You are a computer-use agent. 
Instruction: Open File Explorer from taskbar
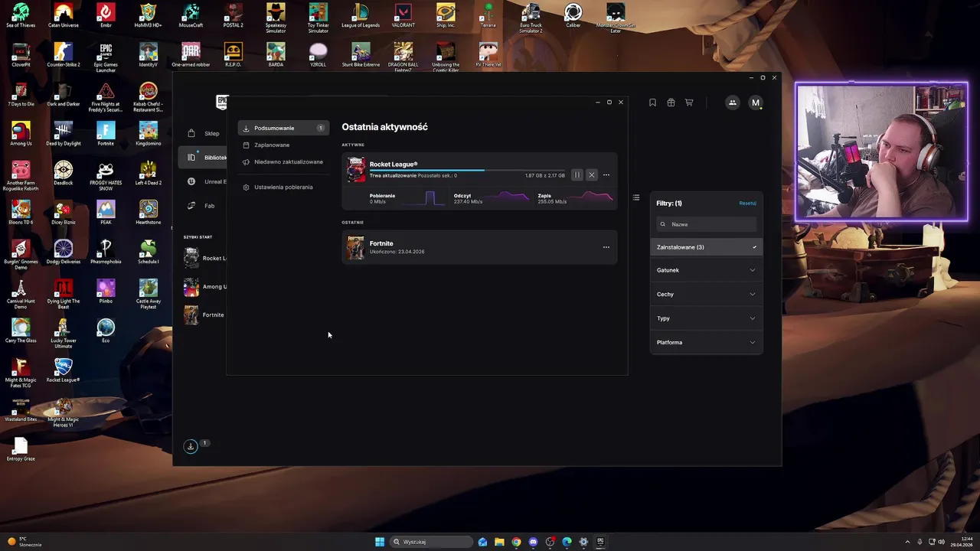[x=499, y=542]
